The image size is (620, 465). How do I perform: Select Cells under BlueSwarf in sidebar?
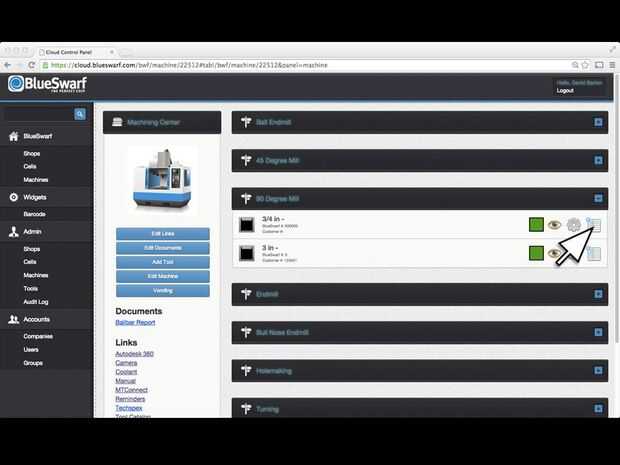pos(30,166)
